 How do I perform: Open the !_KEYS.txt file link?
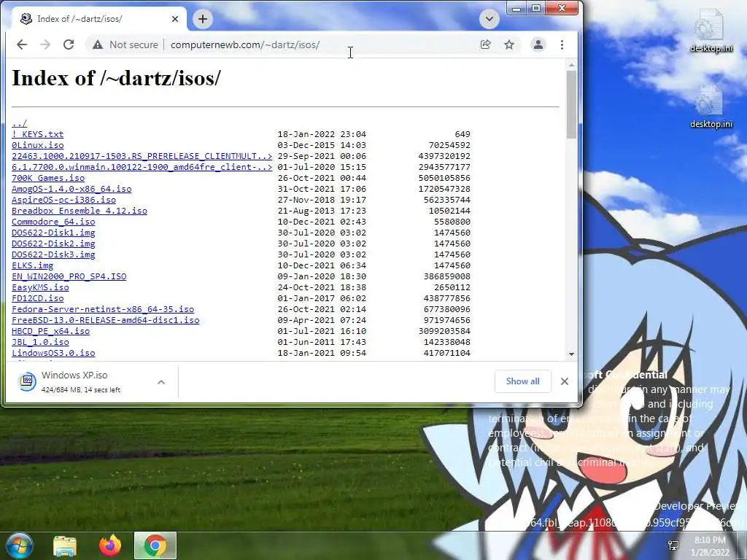click(38, 134)
